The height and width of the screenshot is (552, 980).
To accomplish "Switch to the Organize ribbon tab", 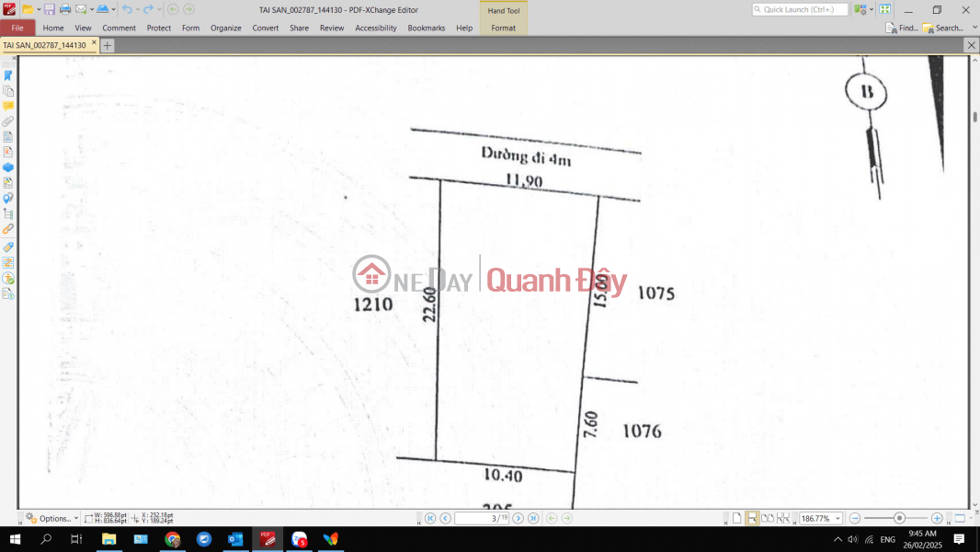I will point(225,28).
